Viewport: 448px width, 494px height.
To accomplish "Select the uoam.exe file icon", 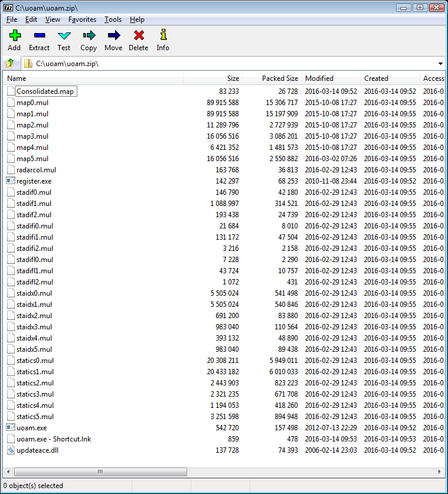I will tap(11, 427).
